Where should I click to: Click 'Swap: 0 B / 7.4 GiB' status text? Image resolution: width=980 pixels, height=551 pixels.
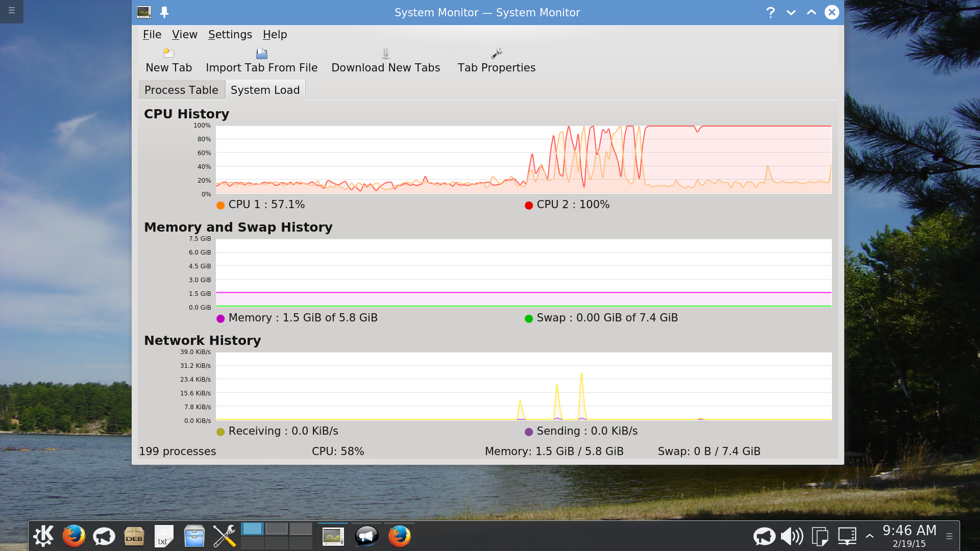click(x=709, y=451)
